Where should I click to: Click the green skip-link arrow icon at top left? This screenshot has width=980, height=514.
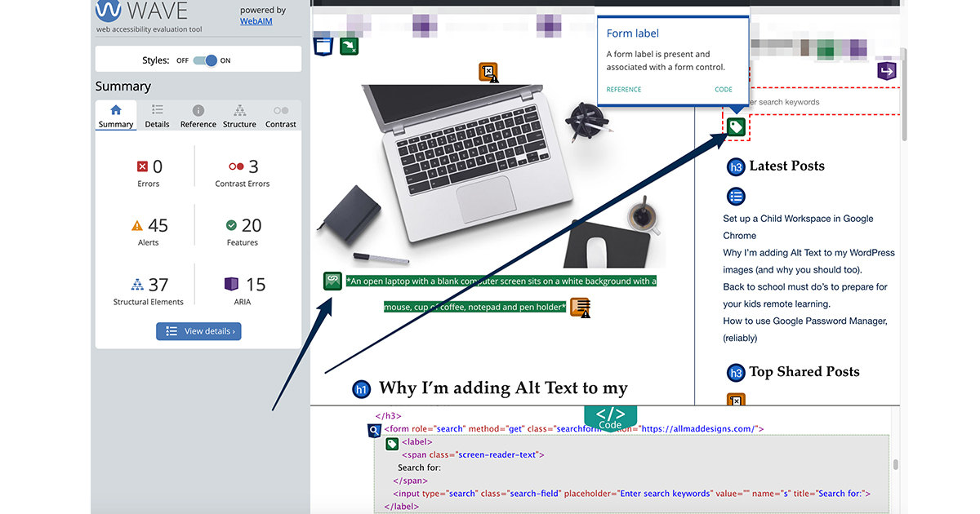(349, 47)
